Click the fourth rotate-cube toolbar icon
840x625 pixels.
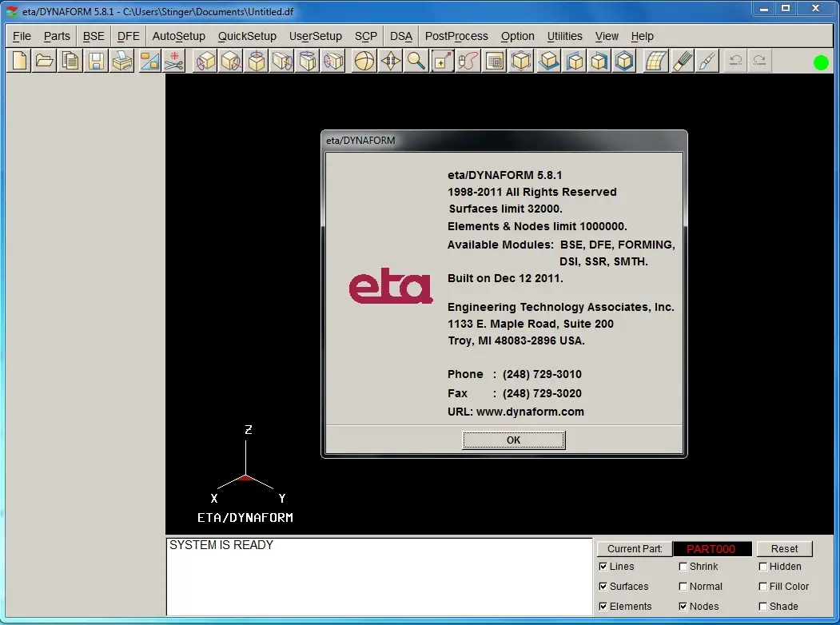coord(282,61)
